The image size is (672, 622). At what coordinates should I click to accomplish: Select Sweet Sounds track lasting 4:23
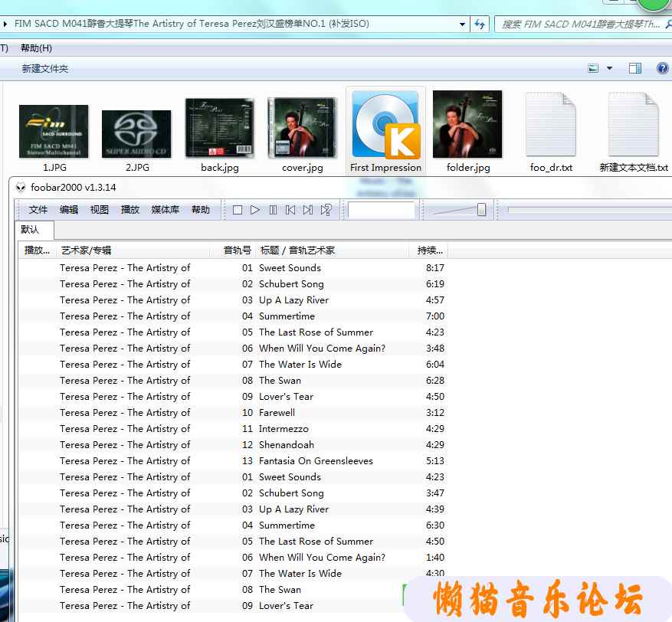[233, 476]
